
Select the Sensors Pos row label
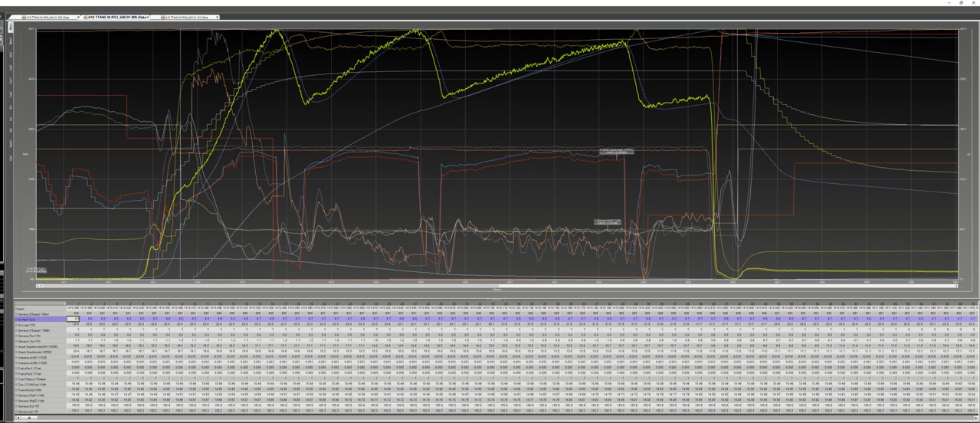(40, 336)
